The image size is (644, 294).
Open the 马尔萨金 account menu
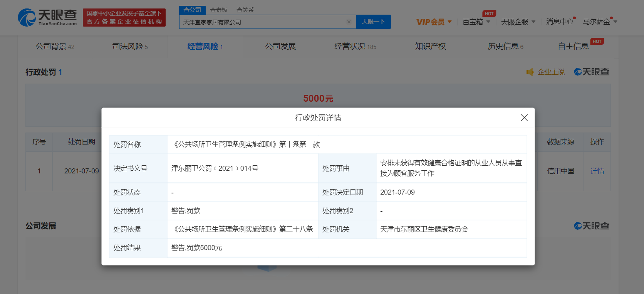(x=600, y=22)
